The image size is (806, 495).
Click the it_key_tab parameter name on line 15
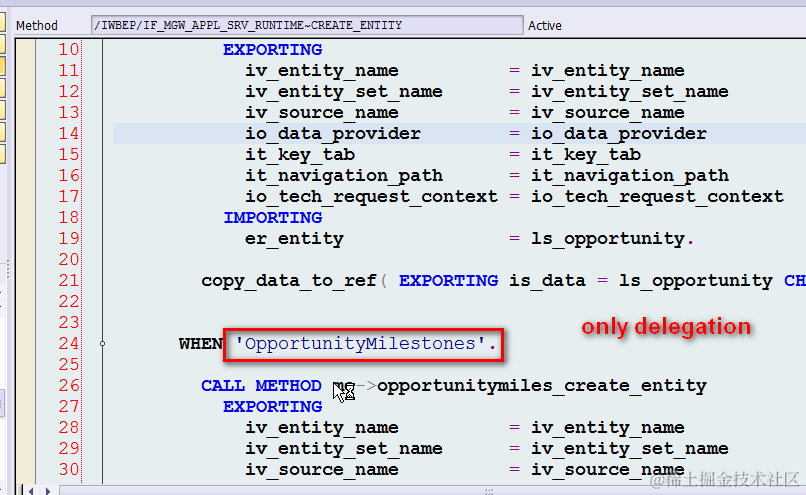(x=300, y=155)
